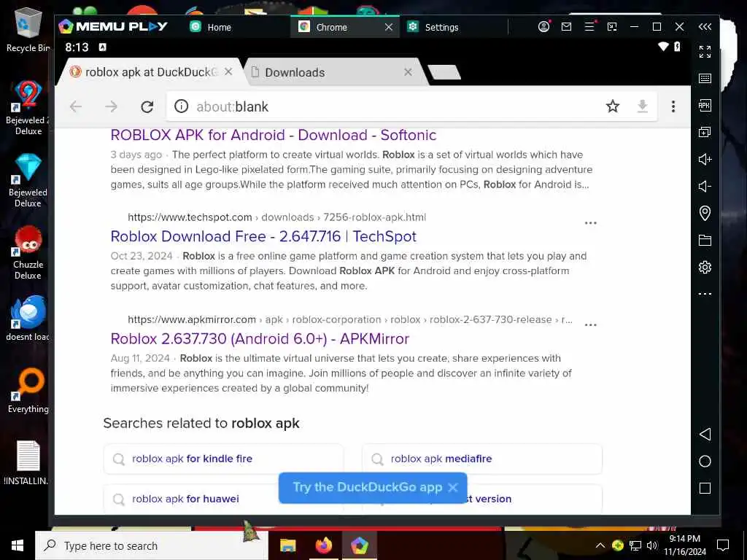Open Chuzzle Deluxe desktop shortcut
This screenshot has height=560, width=747.
point(28,253)
